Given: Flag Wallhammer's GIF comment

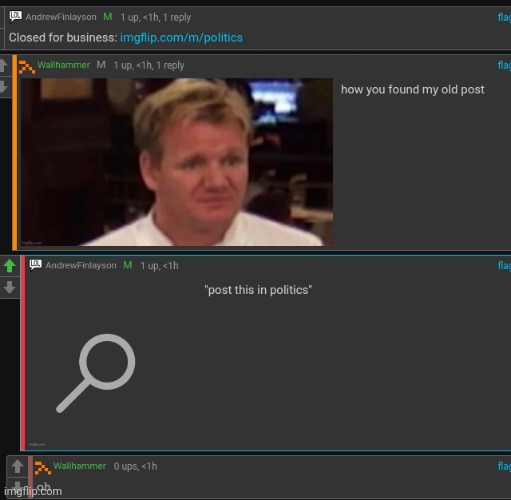Looking at the screenshot, I should coord(504,65).
